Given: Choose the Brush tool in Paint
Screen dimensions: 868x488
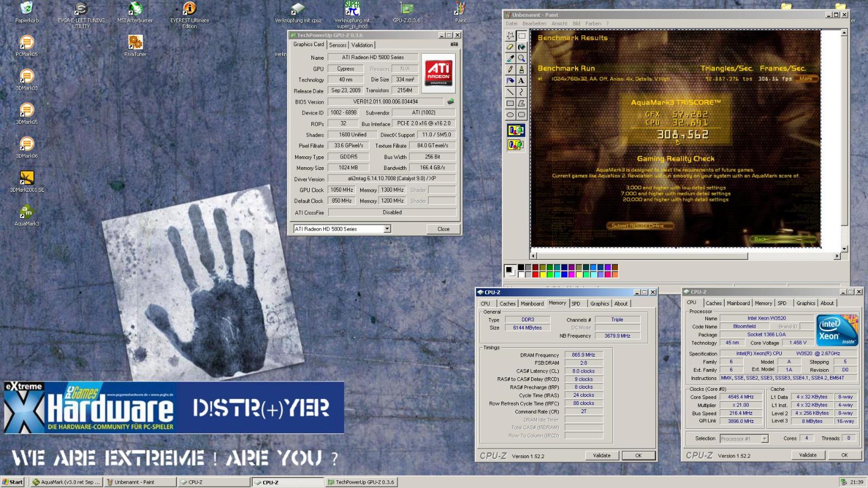Looking at the screenshot, I should click(521, 69).
